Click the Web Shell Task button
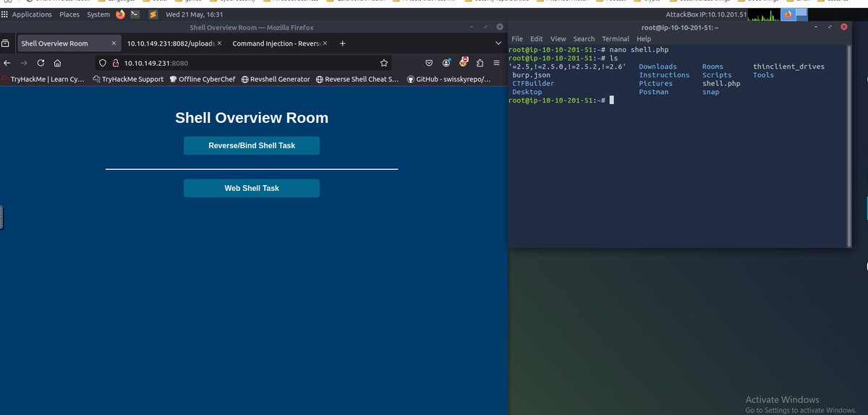This screenshot has height=415, width=868. [x=252, y=188]
